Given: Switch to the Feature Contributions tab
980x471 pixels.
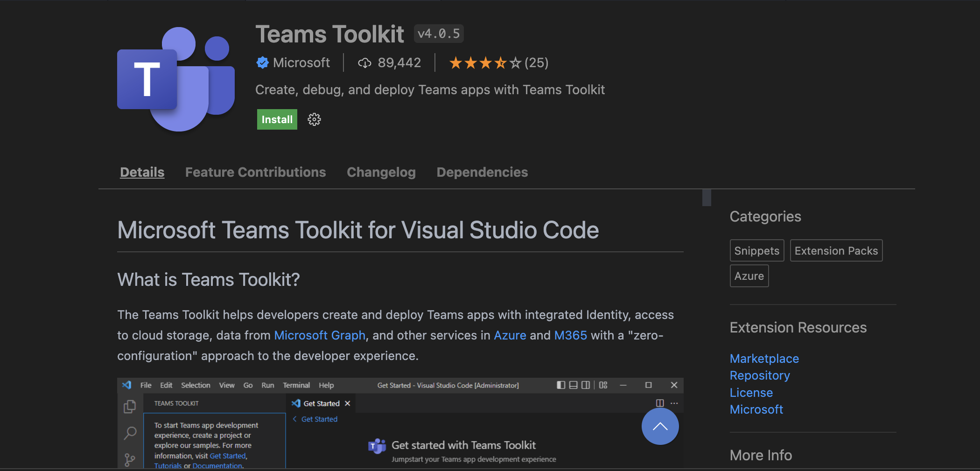Looking at the screenshot, I should click(x=255, y=172).
